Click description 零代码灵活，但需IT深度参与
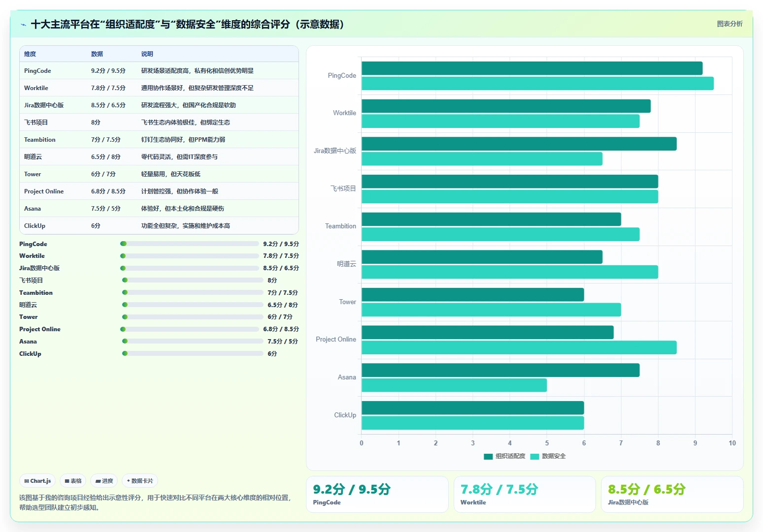Screen dimensions: 763x532 click(179, 157)
